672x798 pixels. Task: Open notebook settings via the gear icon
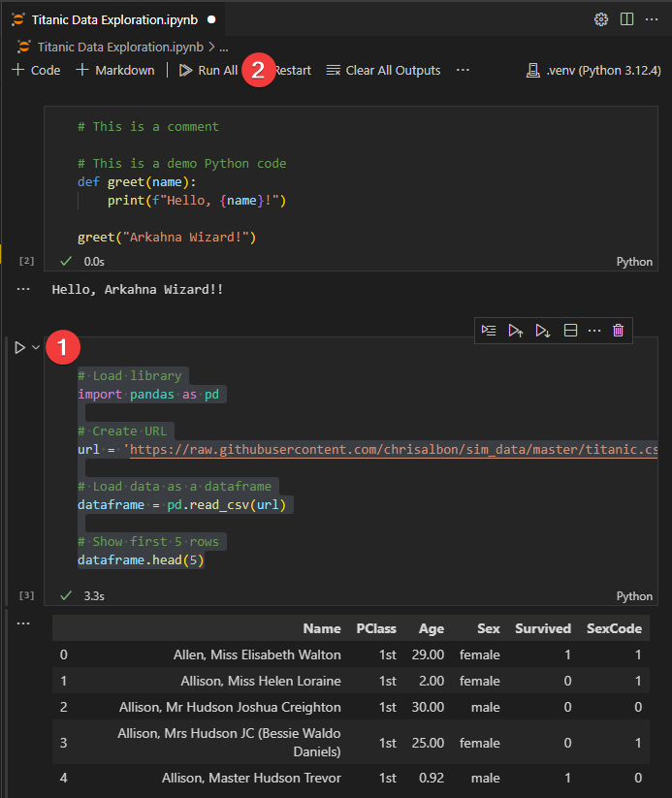tap(600, 18)
